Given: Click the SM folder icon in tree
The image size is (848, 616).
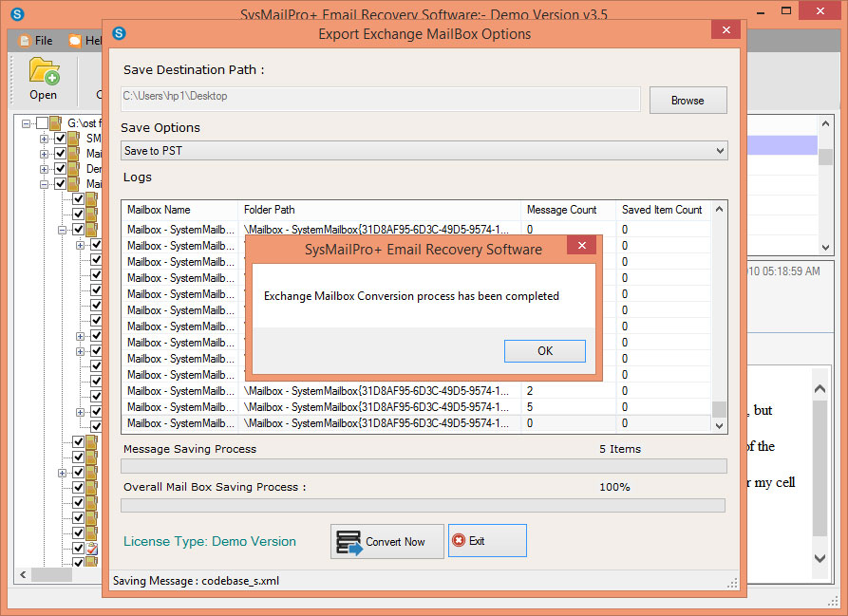Looking at the screenshot, I should [x=74, y=139].
